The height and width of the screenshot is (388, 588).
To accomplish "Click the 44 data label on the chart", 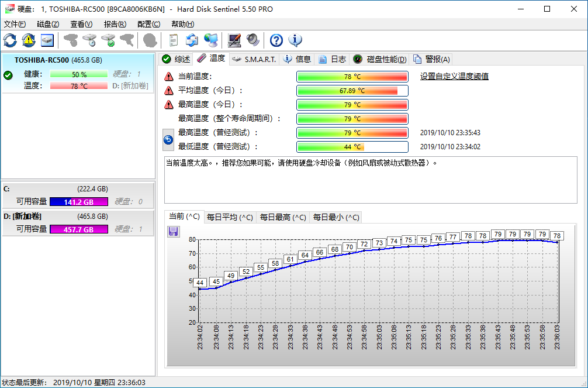I will [x=200, y=283].
